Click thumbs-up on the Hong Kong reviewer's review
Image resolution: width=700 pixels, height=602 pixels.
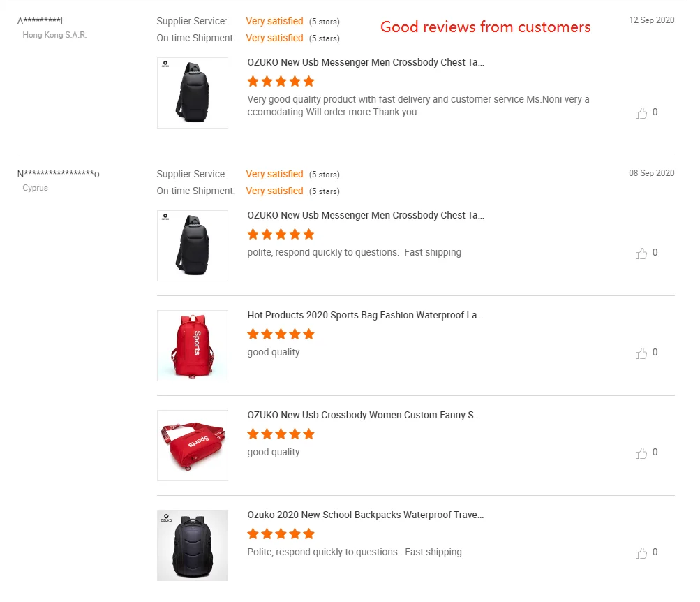[x=641, y=113]
